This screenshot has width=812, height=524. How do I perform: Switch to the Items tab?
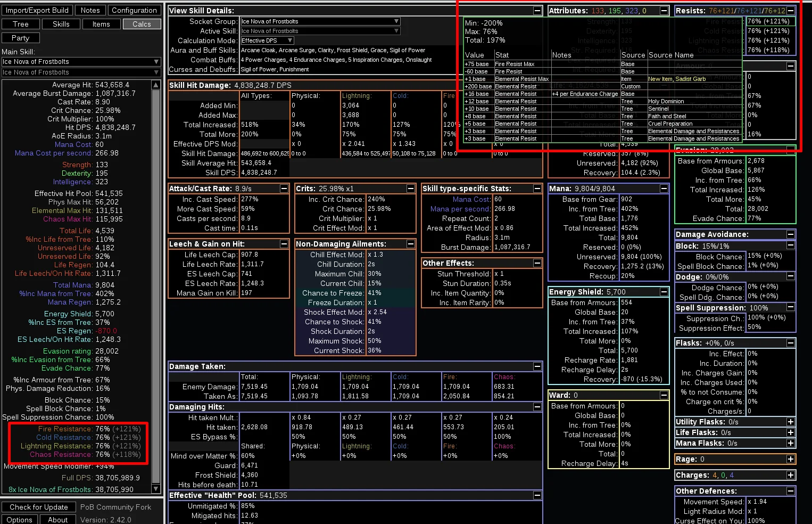tap(101, 24)
